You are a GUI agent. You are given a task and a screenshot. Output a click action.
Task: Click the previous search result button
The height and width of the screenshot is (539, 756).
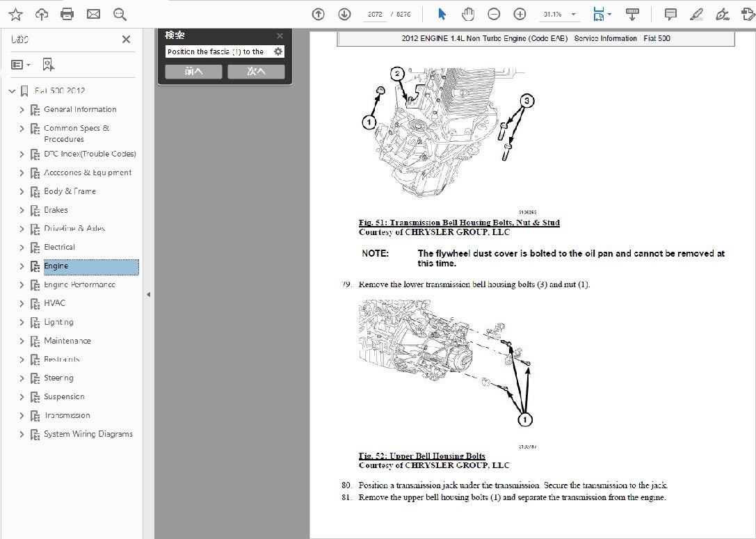click(x=193, y=72)
